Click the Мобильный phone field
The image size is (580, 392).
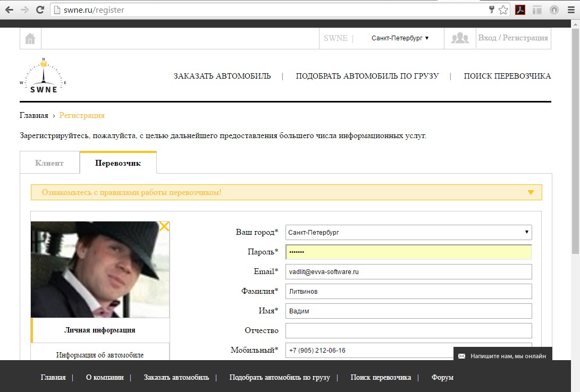pyautogui.click(x=409, y=350)
